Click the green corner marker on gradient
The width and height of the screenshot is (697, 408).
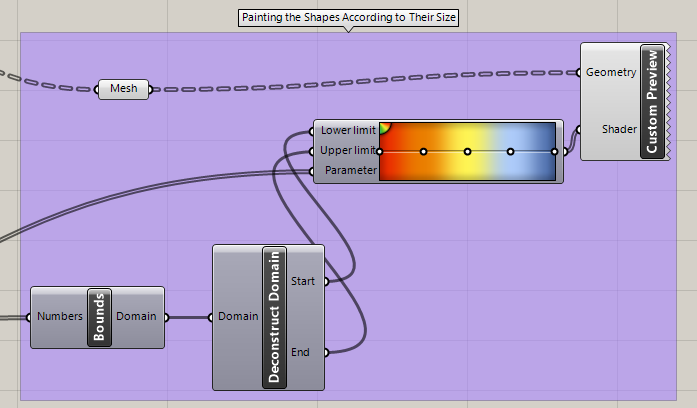pyautogui.click(x=385, y=127)
